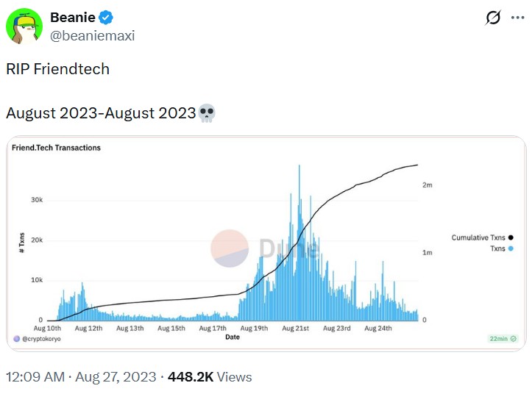
Task: Click the cryptokoryo author avatar icon
Action: pyautogui.click(x=16, y=339)
